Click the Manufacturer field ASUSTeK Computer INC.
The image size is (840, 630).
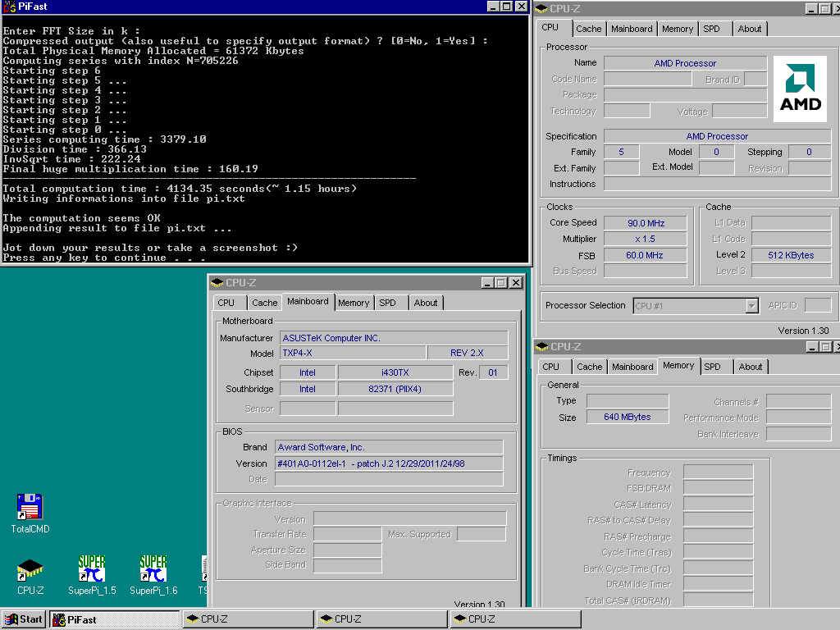tap(394, 338)
